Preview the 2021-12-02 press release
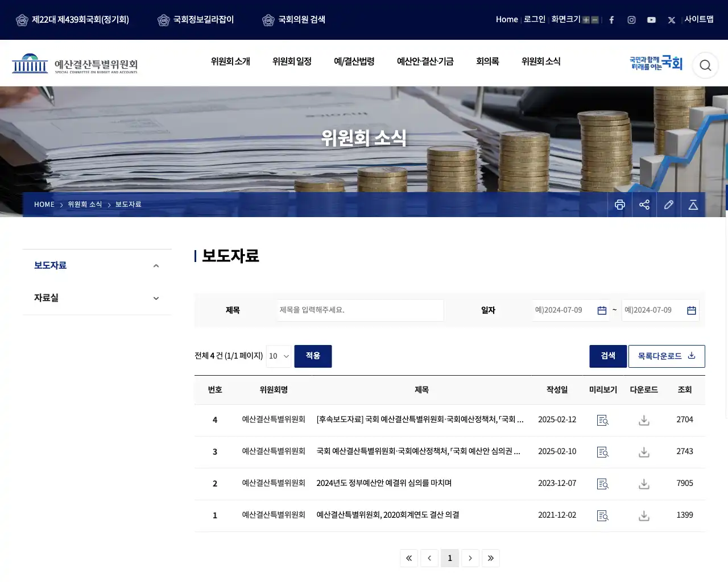This screenshot has width=728, height=582. point(603,516)
